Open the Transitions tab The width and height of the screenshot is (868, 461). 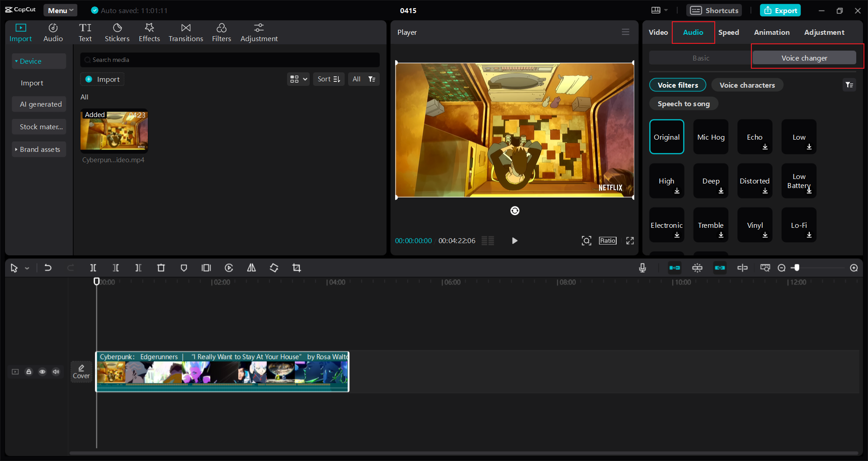pos(186,33)
